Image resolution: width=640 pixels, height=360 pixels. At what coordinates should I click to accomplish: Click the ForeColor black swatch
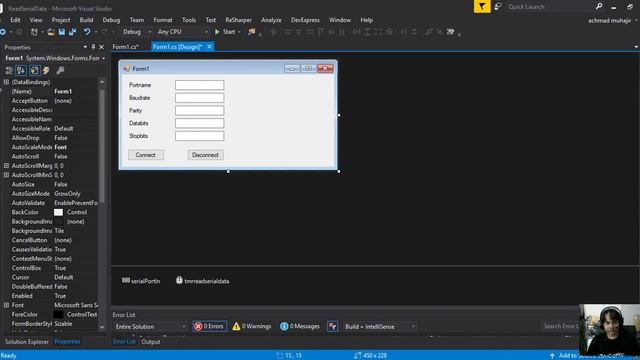(x=58, y=315)
